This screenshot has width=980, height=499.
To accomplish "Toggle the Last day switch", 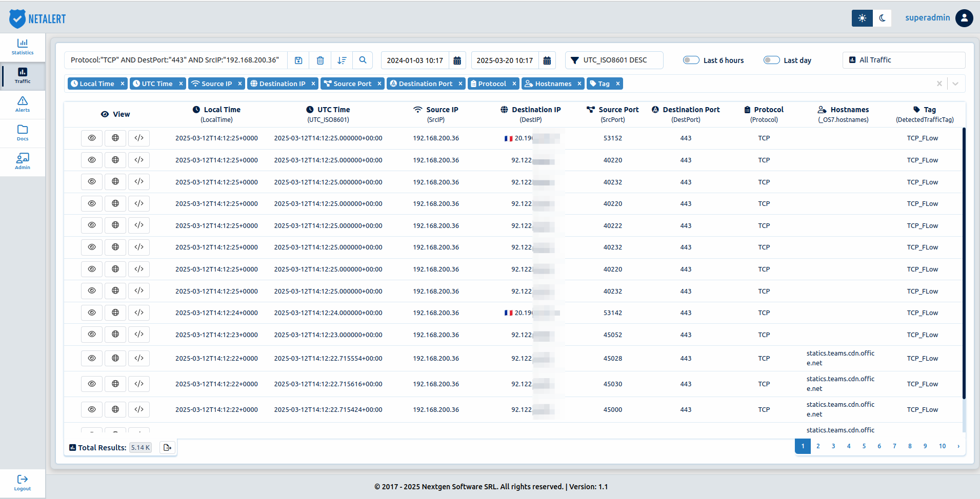I will (771, 60).
